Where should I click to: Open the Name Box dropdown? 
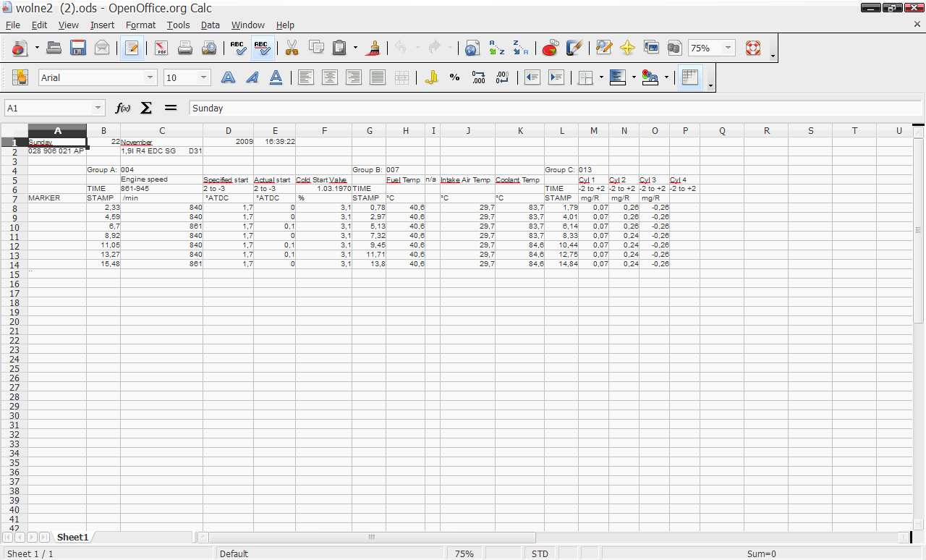98,108
